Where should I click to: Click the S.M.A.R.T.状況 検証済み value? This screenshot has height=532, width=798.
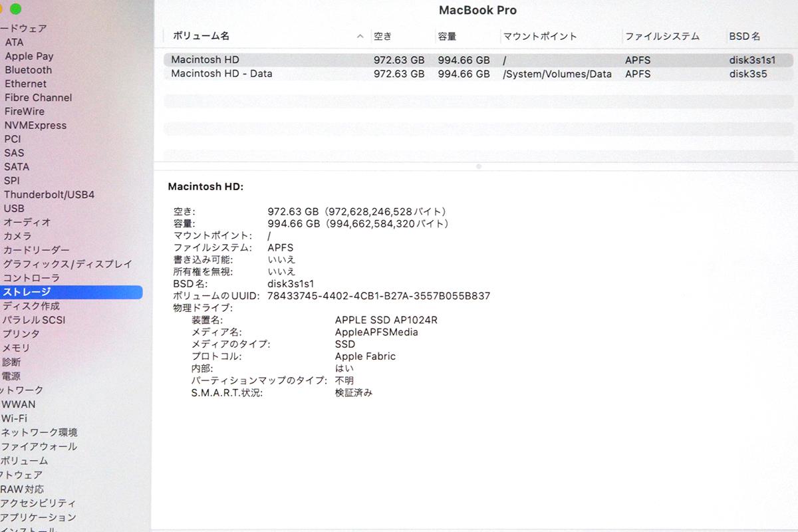(x=354, y=393)
